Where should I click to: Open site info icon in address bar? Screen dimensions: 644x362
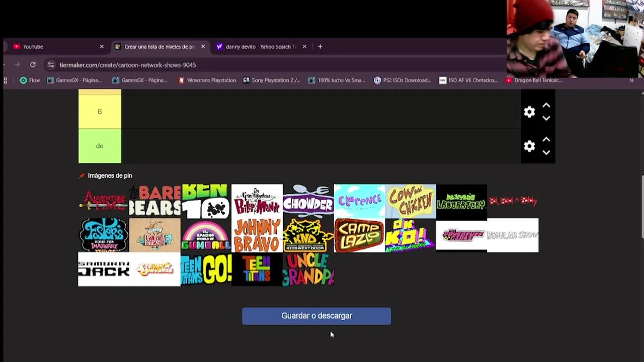[51, 65]
